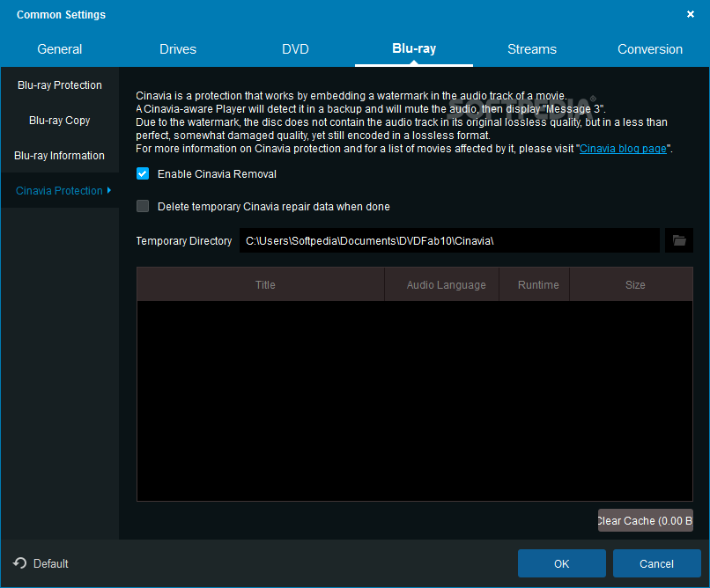This screenshot has height=588, width=710.
Task: Open the Streams tab
Action: 532,48
